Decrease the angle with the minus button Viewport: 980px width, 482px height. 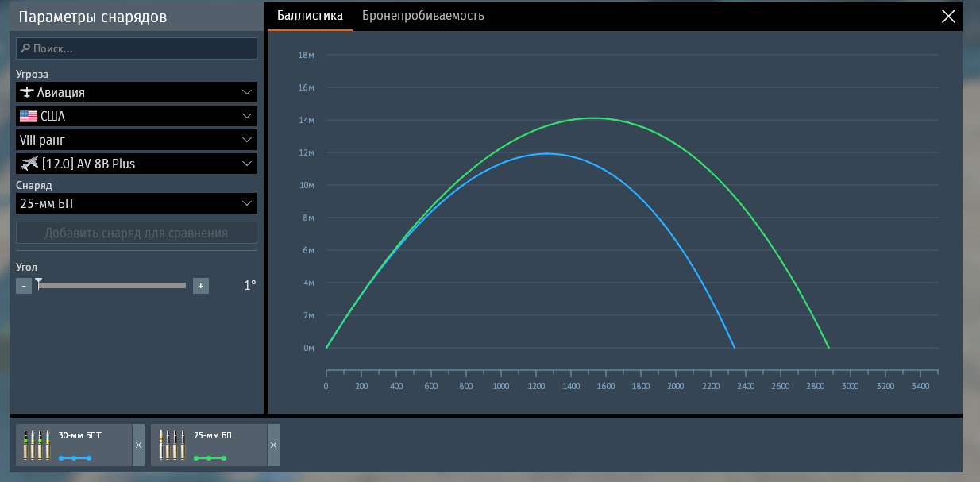pyautogui.click(x=24, y=286)
